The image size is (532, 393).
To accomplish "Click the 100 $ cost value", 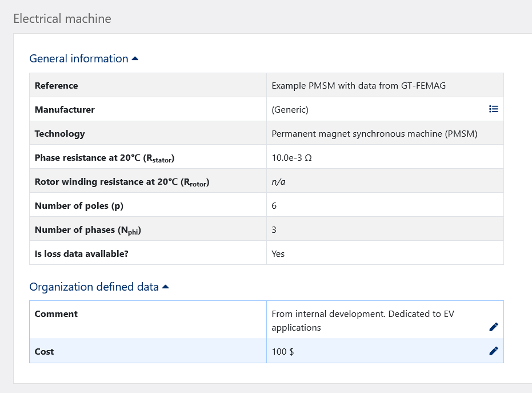I will click(x=283, y=351).
